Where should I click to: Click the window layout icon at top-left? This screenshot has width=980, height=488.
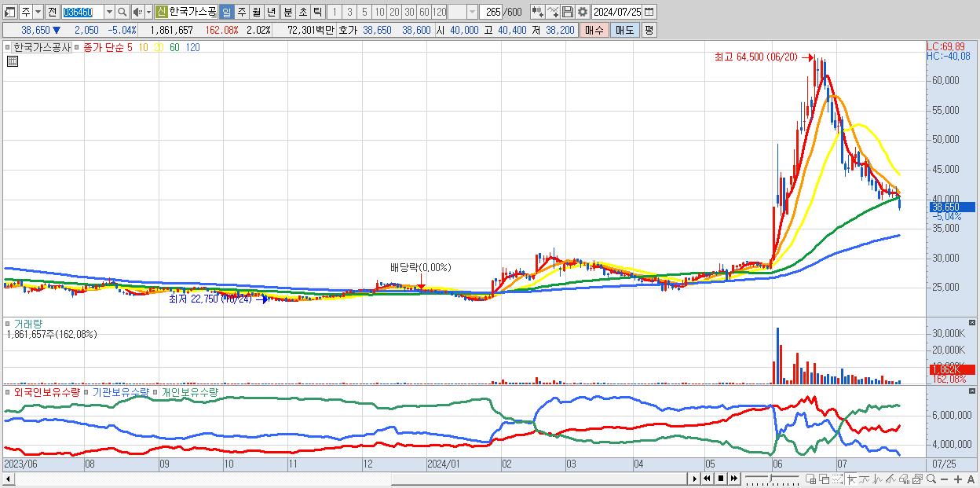10,12
